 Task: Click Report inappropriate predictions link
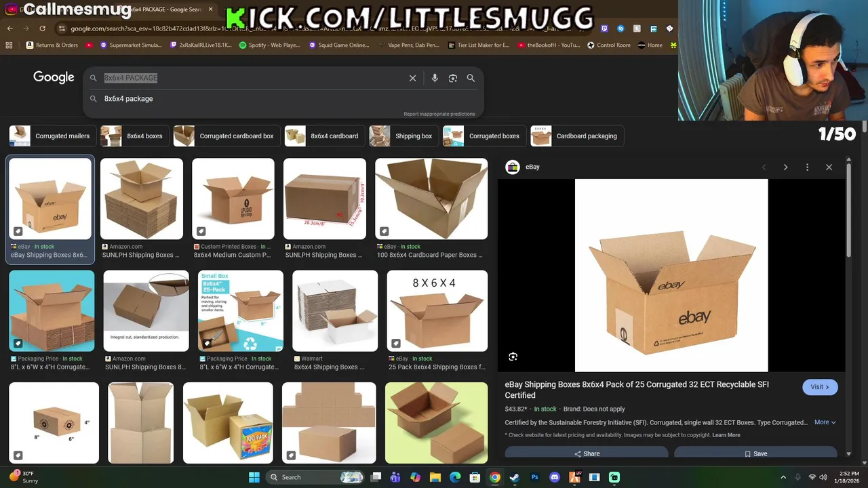[x=439, y=114]
